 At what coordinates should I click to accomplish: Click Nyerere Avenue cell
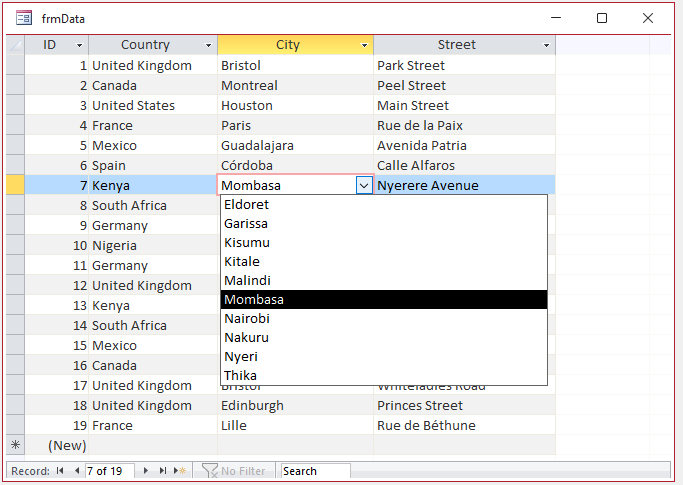[464, 185]
